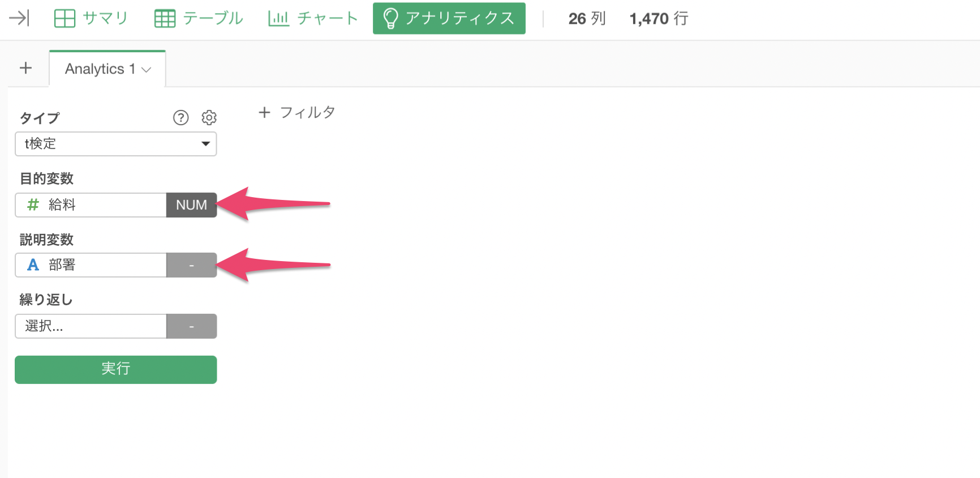The height and width of the screenshot is (478, 980).
Task: Click the blue A icon by 部署
Action: [x=33, y=264]
